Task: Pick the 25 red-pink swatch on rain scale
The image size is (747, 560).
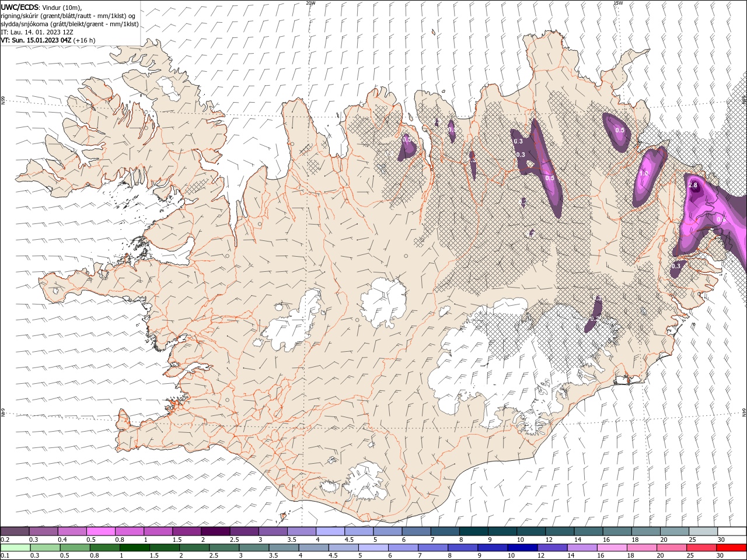Action: (x=701, y=548)
